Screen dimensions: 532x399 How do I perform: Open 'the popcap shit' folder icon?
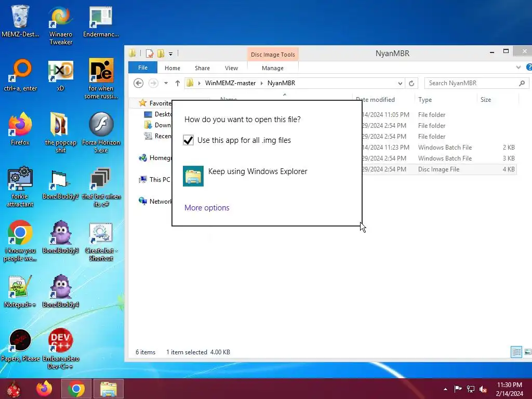pos(61,133)
